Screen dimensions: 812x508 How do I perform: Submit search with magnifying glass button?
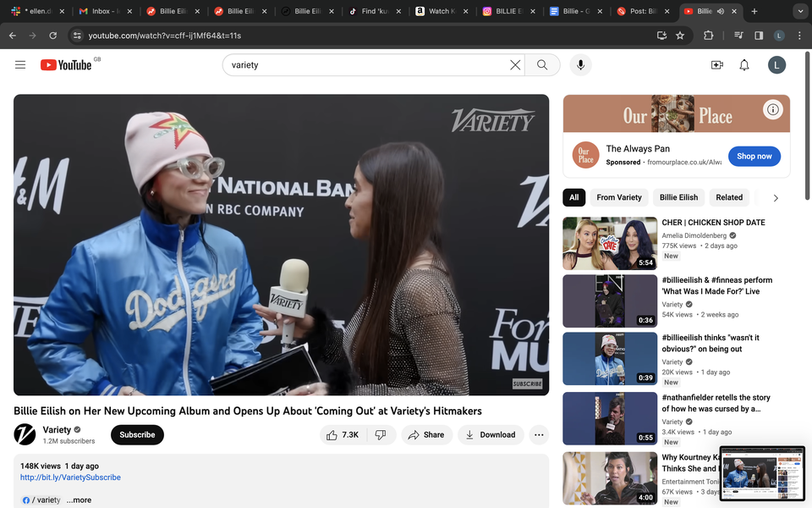542,65
